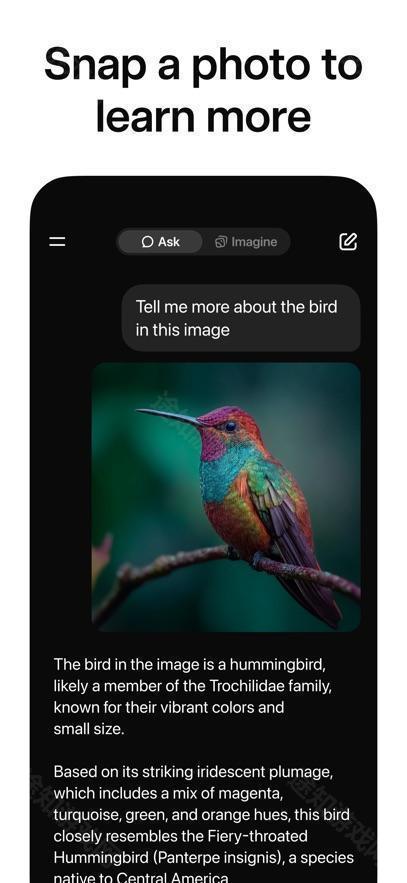Click the hummingbird's long beak in photo
407x883 pixels.
[169, 417]
